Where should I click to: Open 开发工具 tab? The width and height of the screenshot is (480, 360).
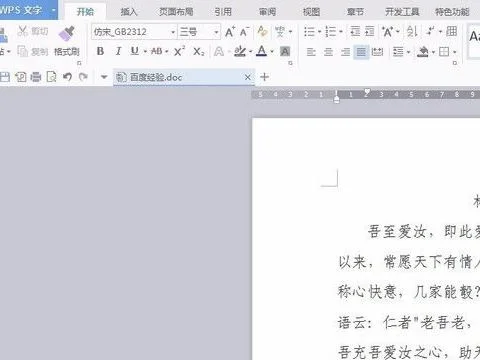tap(402, 12)
